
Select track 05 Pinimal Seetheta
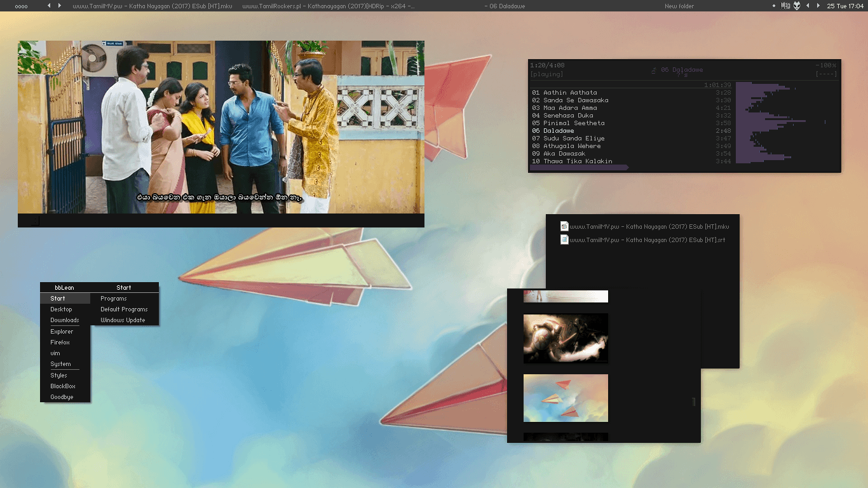coord(632,123)
